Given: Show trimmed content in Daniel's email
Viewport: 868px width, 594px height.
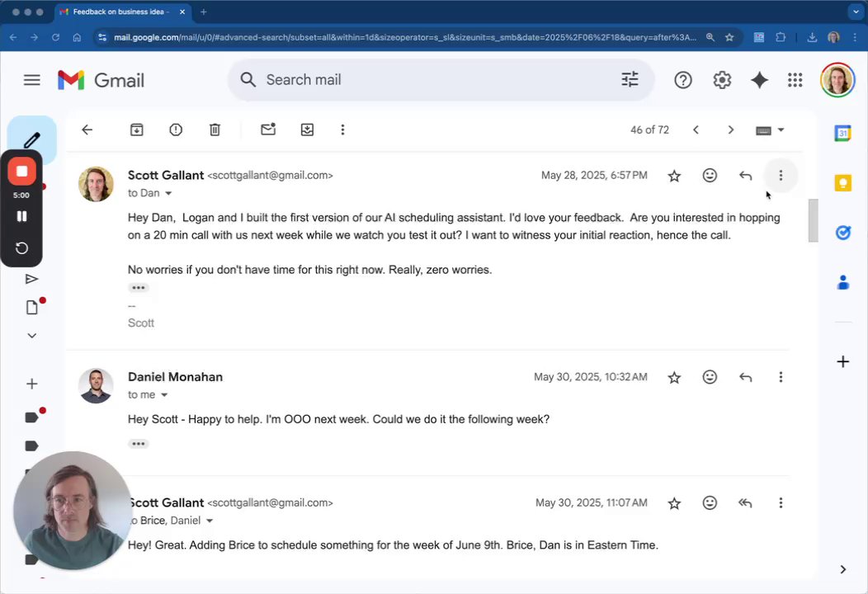Looking at the screenshot, I should (138, 444).
